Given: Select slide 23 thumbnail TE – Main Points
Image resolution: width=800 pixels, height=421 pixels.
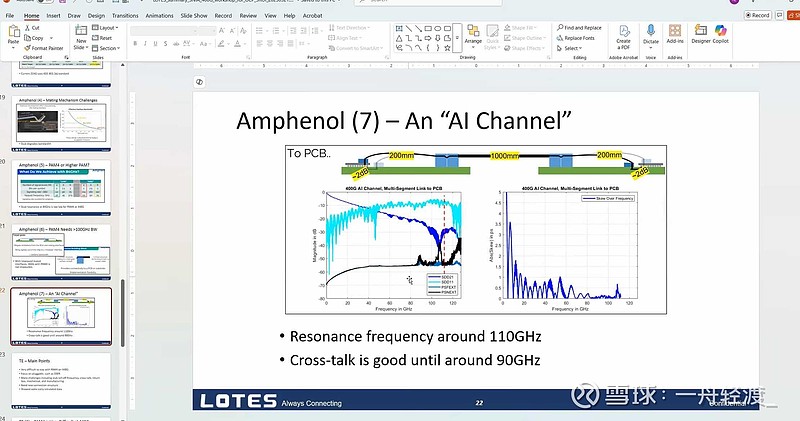Looking at the screenshot, I should click(61, 382).
